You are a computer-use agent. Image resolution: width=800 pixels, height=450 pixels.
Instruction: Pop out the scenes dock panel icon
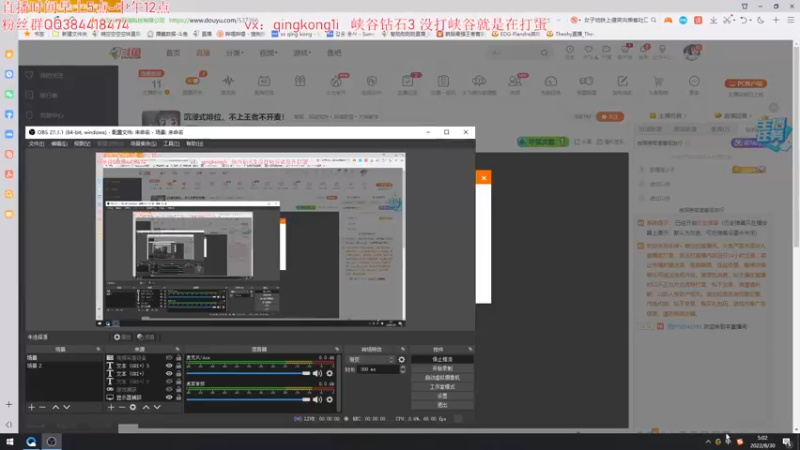[x=98, y=349]
